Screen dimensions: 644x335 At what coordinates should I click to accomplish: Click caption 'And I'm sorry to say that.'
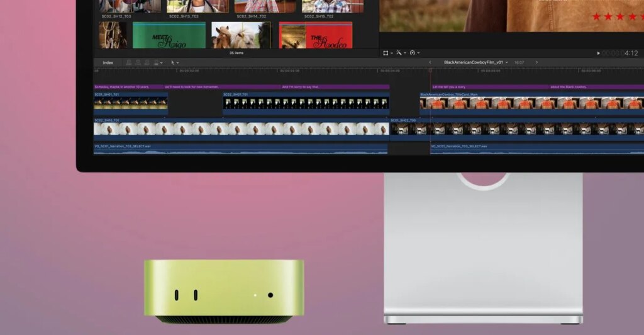coord(335,87)
